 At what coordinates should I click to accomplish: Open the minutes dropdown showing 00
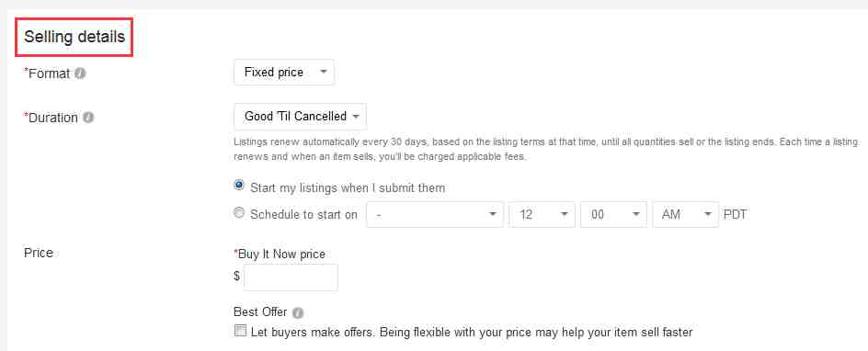click(x=613, y=214)
